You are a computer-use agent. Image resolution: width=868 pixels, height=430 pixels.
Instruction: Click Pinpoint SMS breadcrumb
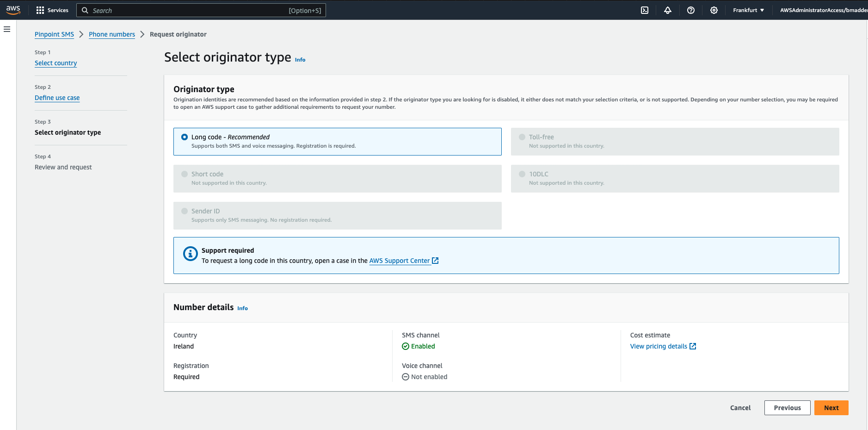click(x=54, y=34)
